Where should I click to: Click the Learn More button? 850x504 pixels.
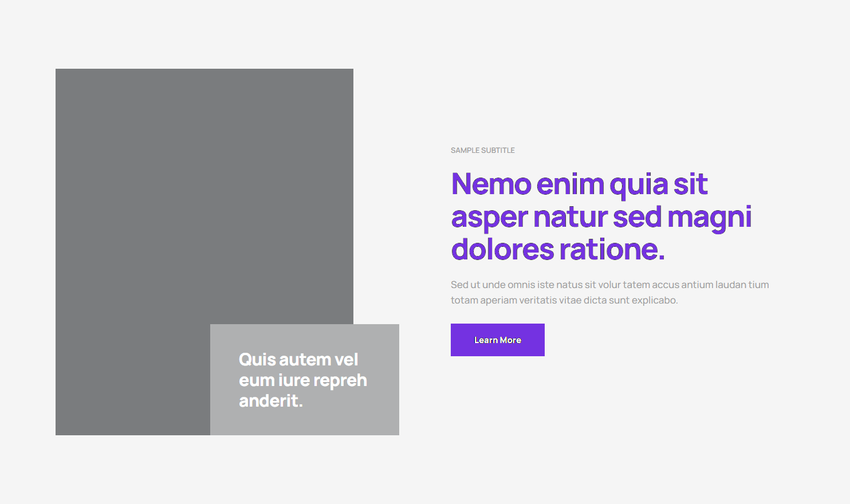tap(497, 340)
